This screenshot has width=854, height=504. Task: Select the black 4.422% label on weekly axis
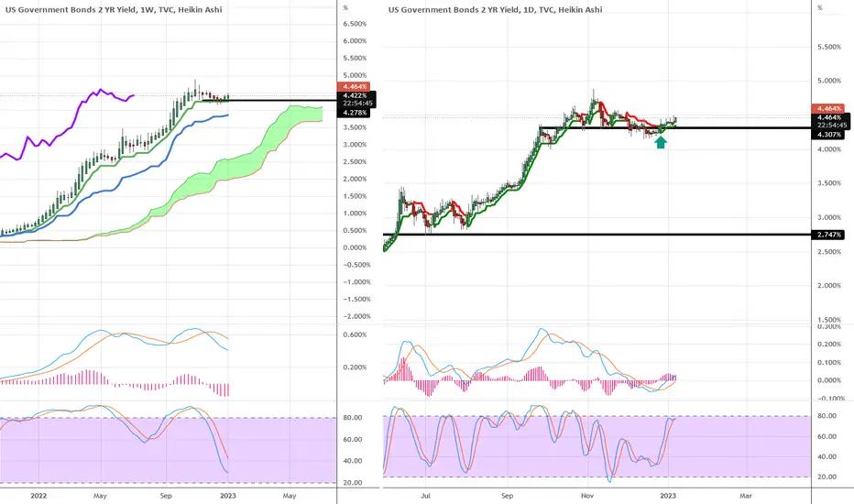click(x=356, y=95)
